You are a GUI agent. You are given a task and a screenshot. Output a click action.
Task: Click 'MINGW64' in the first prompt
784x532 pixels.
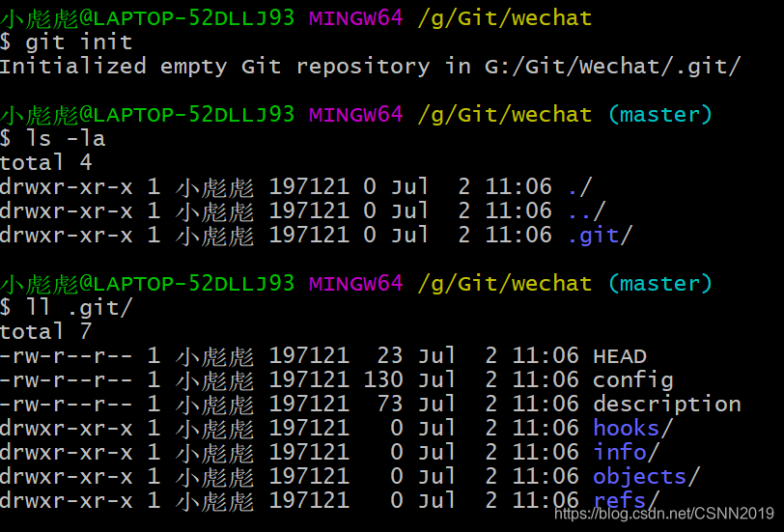click(356, 18)
